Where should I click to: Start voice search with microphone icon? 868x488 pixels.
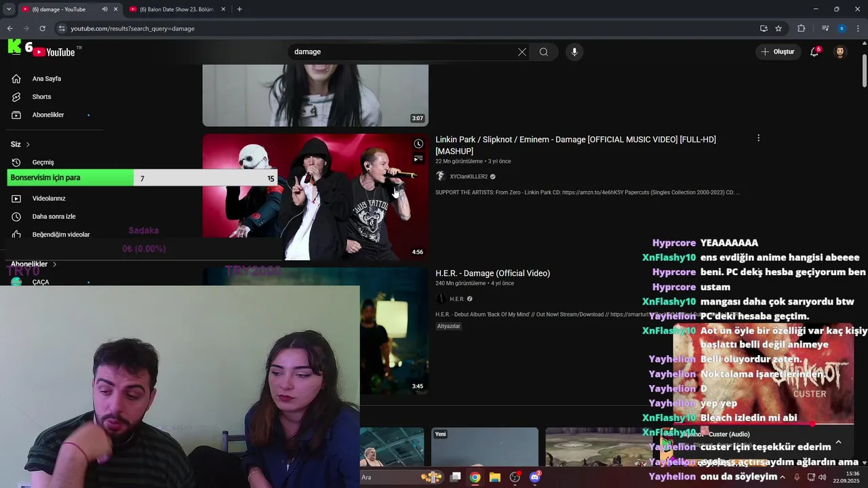tap(574, 52)
